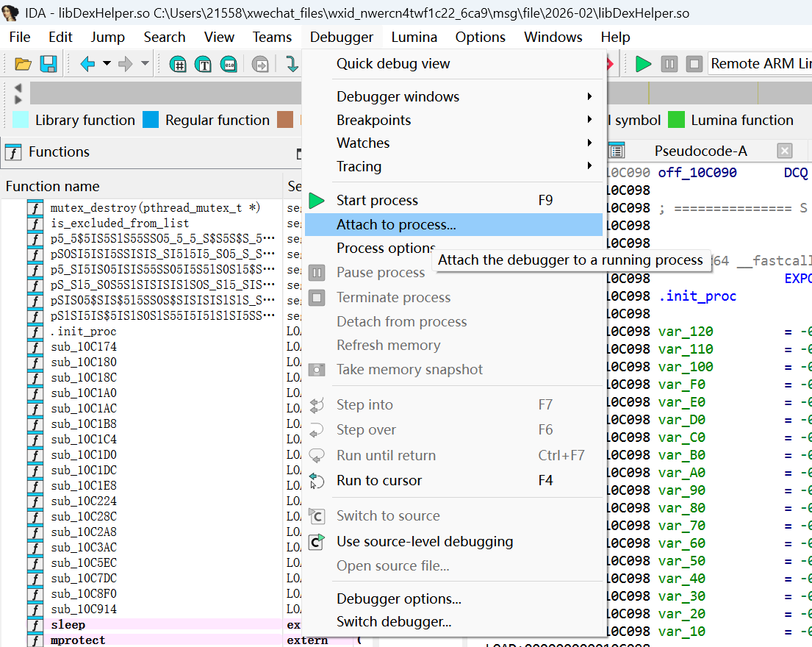Viewport: 812px width, 647px height.
Task: Expand the Breakpoints submenu
Action: coord(453,120)
